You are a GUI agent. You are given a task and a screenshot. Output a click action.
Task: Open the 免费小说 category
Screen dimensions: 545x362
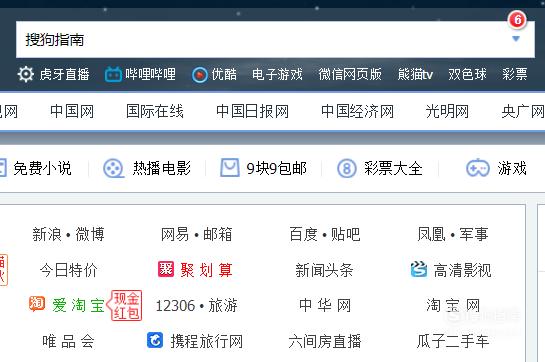click(42, 168)
